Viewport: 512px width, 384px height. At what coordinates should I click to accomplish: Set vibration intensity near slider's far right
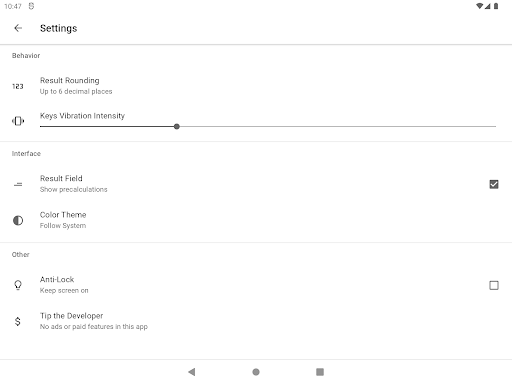(490, 127)
